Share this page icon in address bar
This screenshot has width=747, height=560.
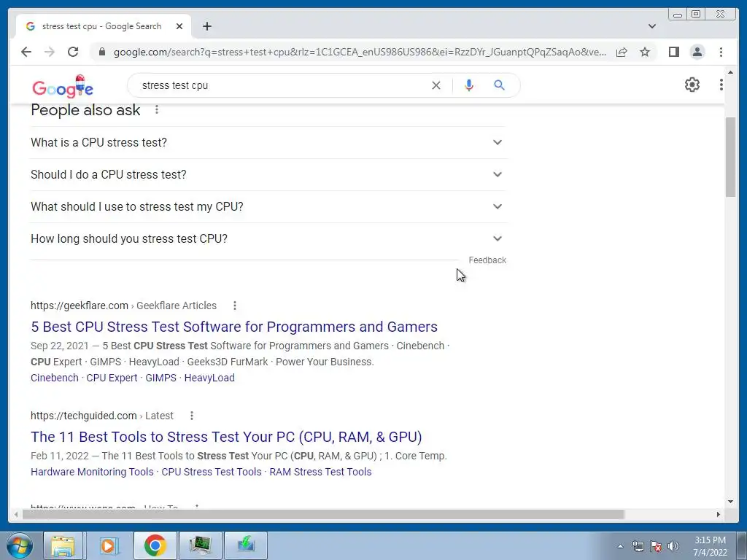click(622, 52)
